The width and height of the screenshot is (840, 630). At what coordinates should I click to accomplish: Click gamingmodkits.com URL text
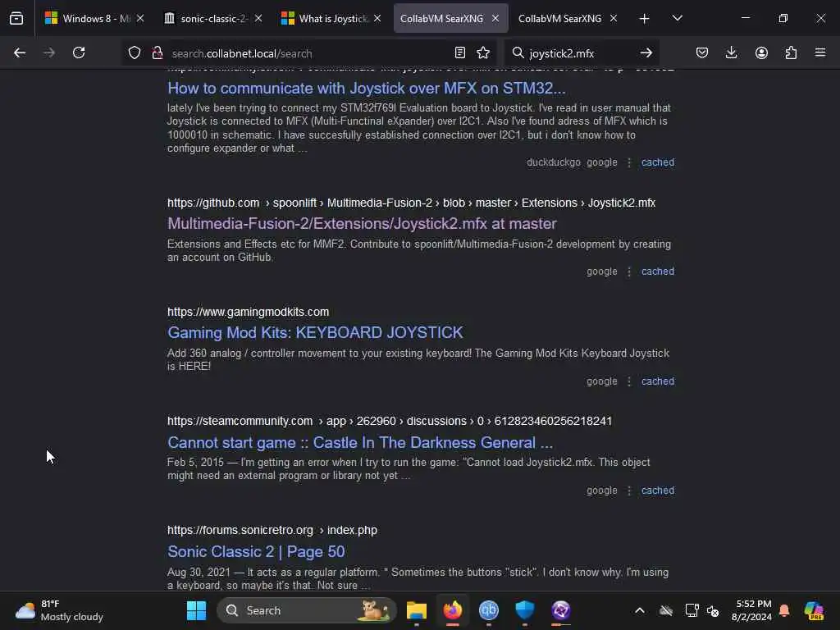248,312
